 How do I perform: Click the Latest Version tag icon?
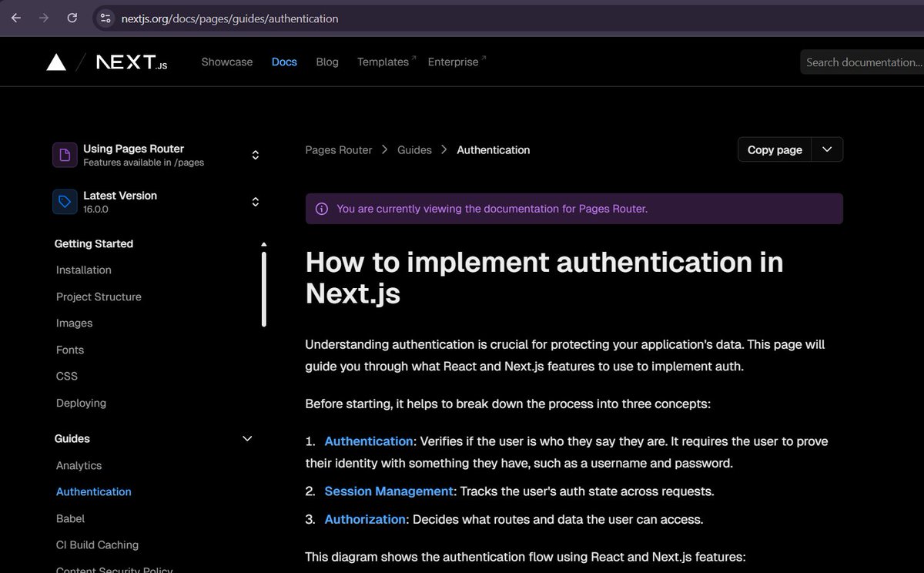pos(65,202)
